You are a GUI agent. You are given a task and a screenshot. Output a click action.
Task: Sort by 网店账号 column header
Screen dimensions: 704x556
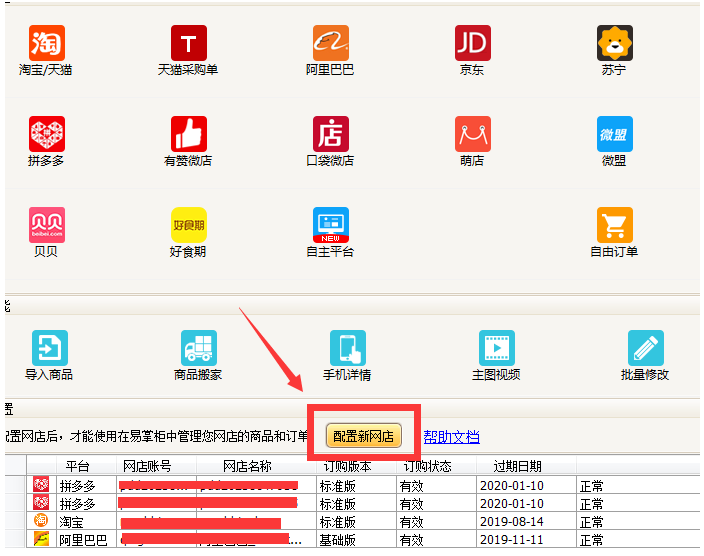(147, 466)
